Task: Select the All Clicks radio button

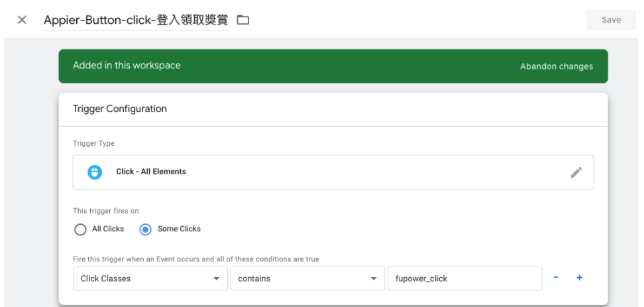Action: click(x=80, y=229)
